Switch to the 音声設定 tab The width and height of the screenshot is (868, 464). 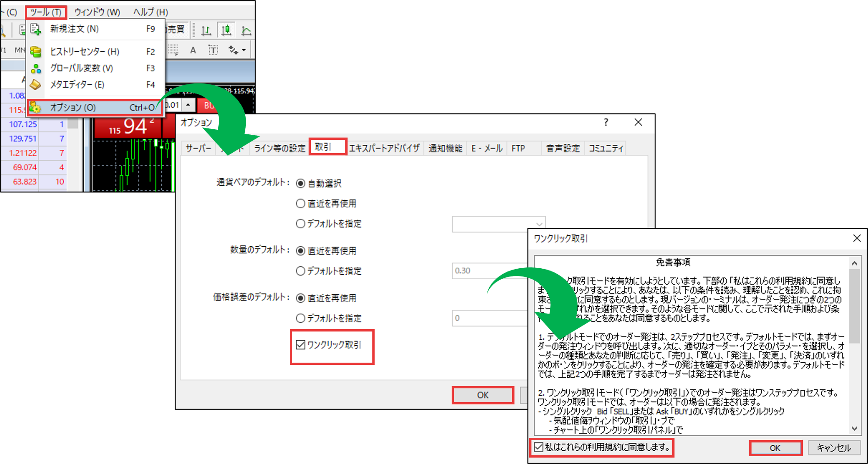(x=563, y=148)
